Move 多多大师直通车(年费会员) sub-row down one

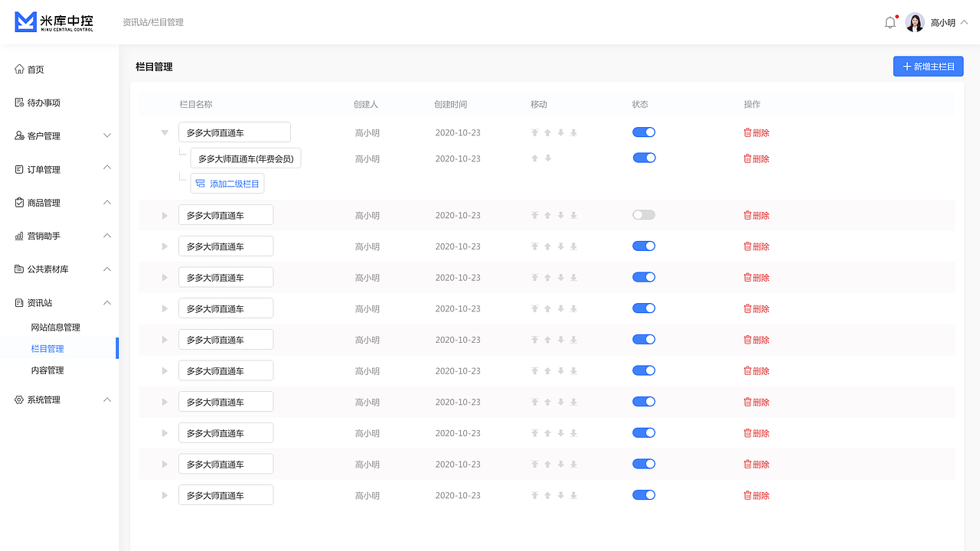pos(547,159)
